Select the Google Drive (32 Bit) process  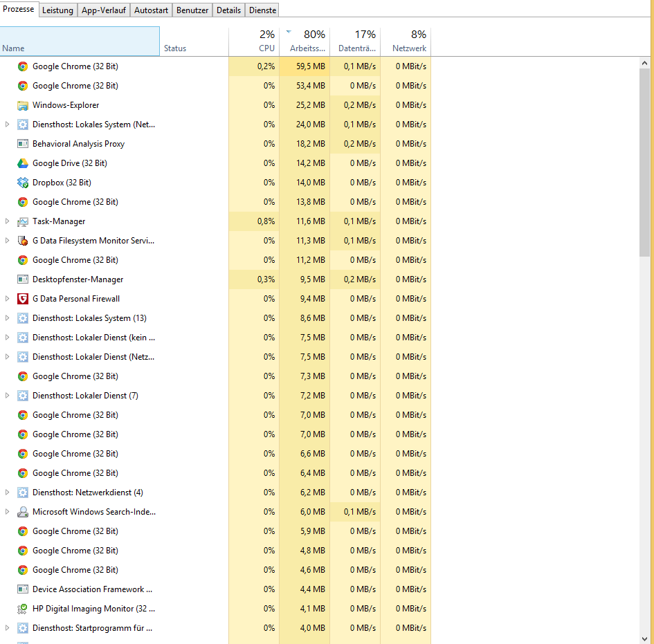(215, 163)
